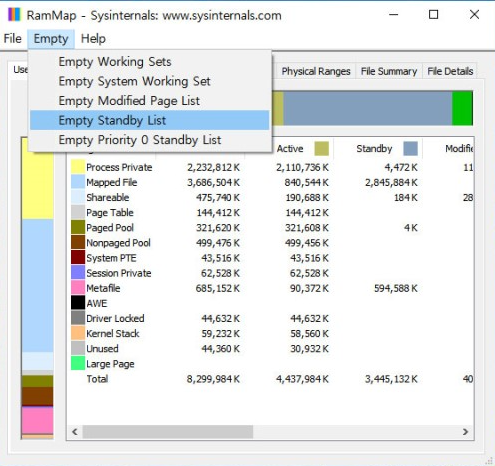Maximize the RamMap window
The image size is (495, 466).
pyautogui.click(x=433, y=15)
